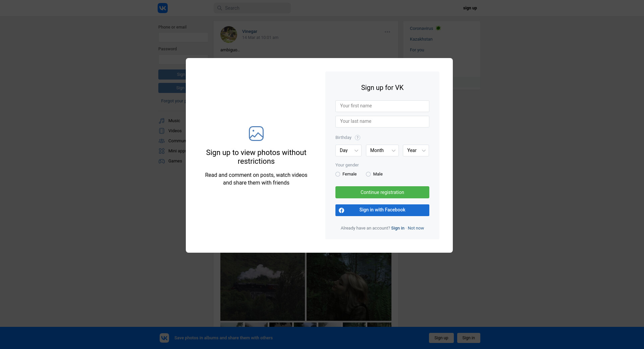Viewport: 644px width, 349px height.
Task: Click the VK logo in header
Action: pyautogui.click(x=163, y=8)
